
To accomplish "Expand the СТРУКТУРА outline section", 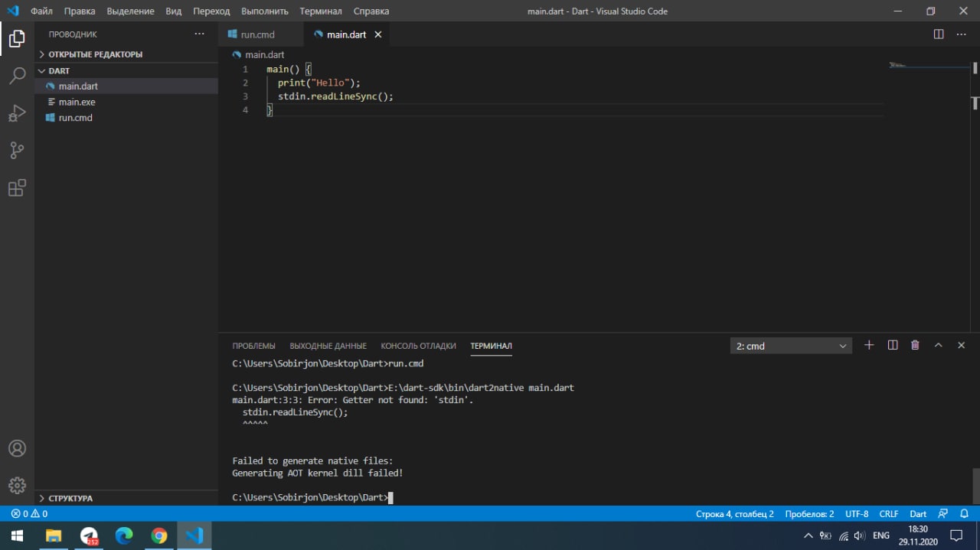I will 126,498.
